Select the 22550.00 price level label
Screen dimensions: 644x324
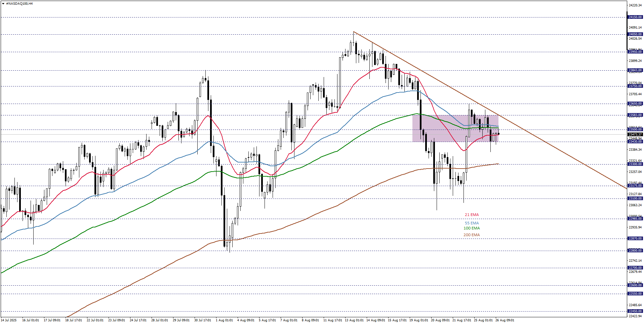tap(635, 294)
